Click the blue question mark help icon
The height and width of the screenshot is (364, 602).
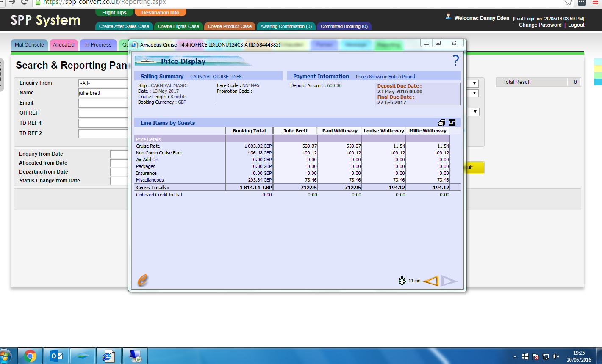[455, 61]
